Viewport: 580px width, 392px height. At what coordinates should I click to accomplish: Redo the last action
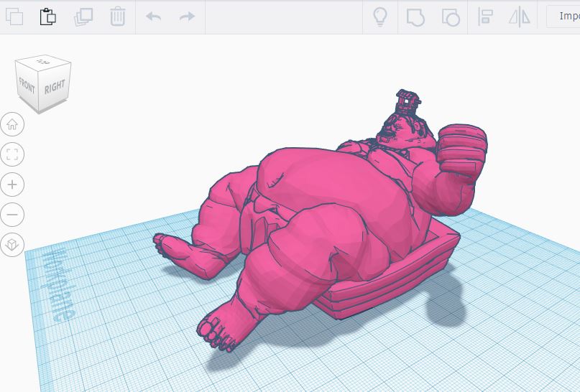(187, 17)
